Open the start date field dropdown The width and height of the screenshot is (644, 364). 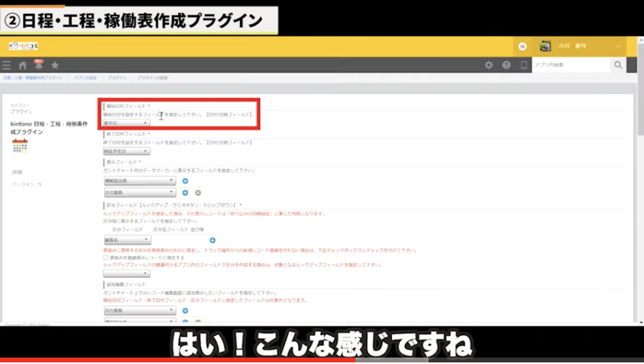[126, 123]
